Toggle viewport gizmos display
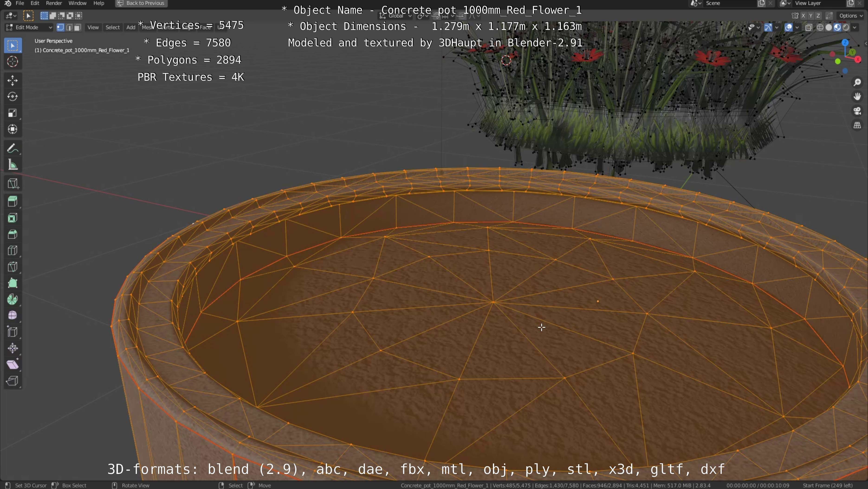Screen dimensions: 868x489 pos(768,28)
